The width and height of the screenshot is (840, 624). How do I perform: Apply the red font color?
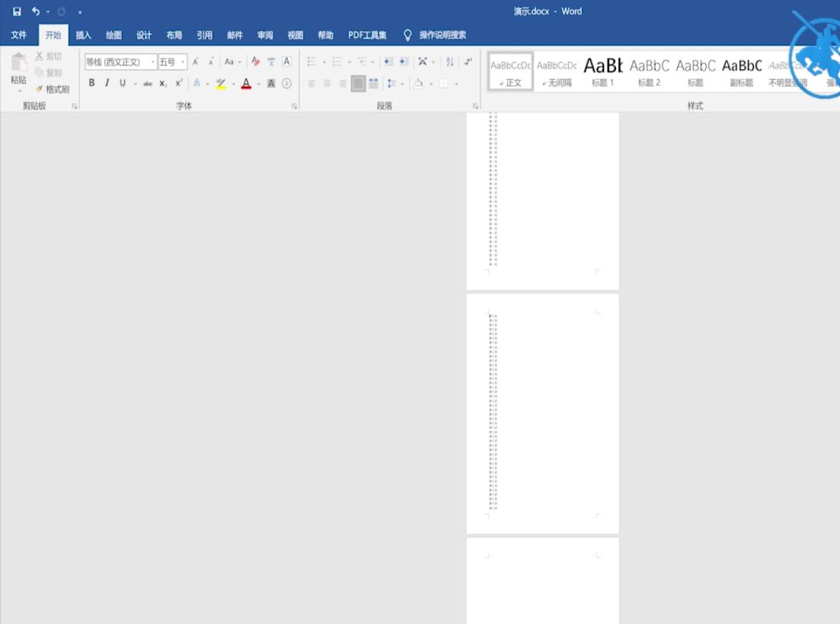click(247, 84)
